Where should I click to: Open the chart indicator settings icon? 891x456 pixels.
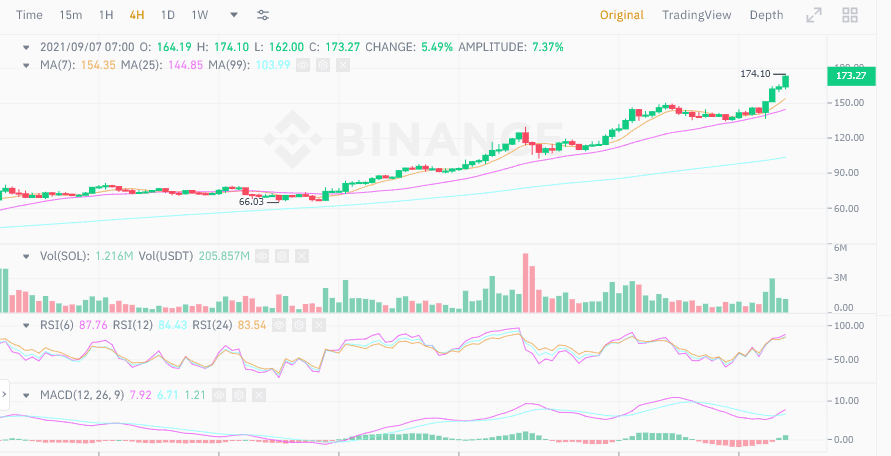pos(263,15)
